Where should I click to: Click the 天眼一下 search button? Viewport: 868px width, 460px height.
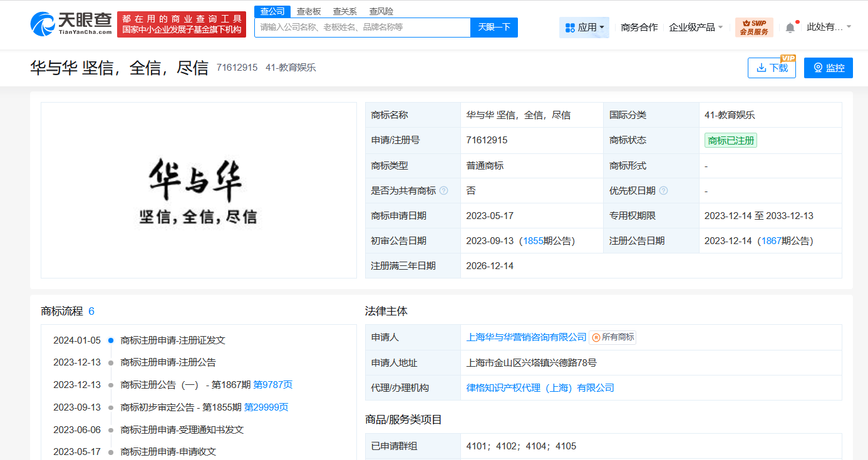pyautogui.click(x=494, y=28)
